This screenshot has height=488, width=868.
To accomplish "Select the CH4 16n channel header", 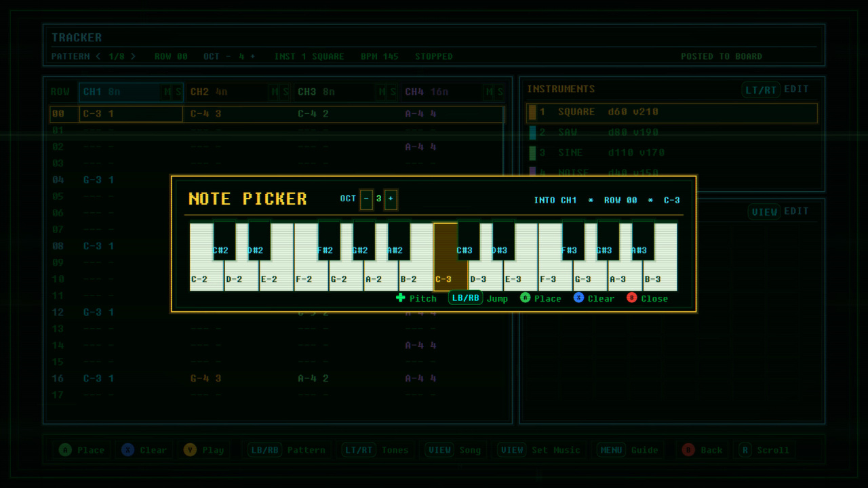I will [x=454, y=92].
